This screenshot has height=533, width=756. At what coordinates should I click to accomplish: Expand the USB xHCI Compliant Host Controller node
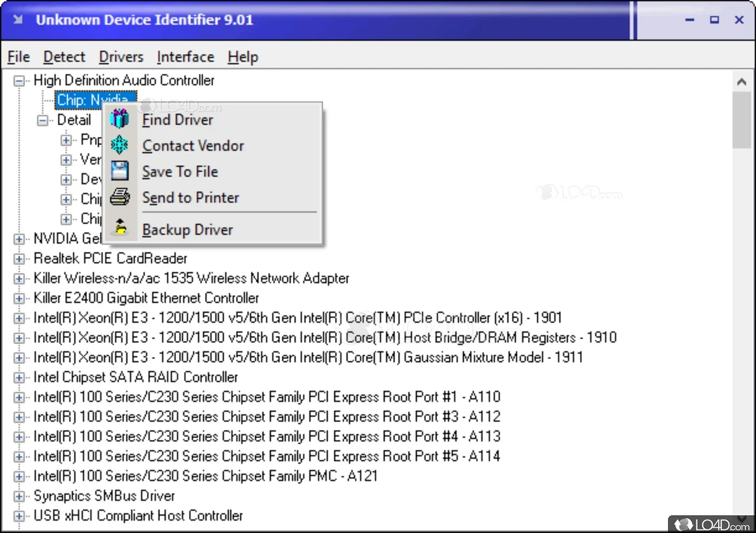click(x=19, y=516)
